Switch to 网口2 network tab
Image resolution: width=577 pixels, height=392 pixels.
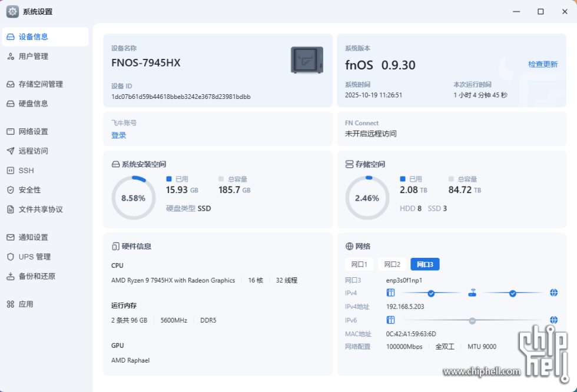[392, 264]
